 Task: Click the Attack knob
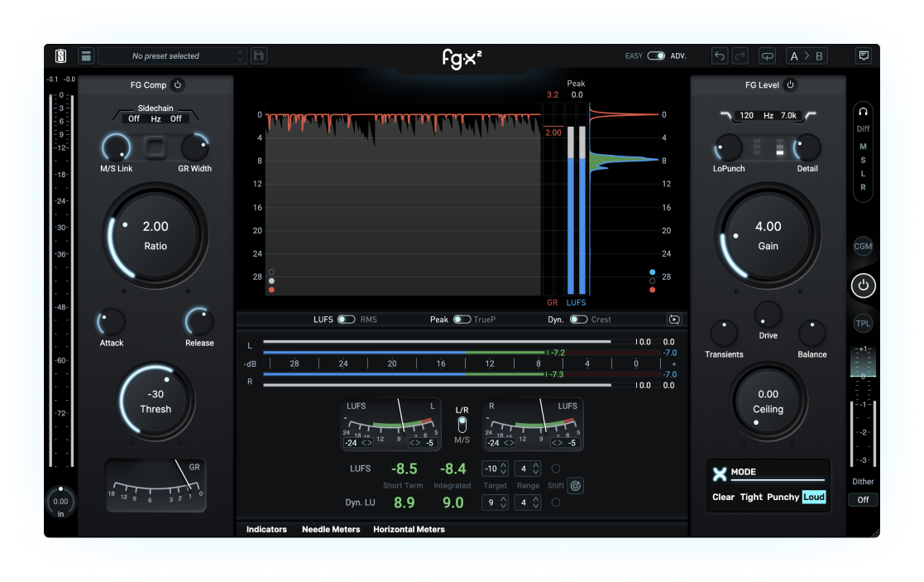(x=112, y=323)
